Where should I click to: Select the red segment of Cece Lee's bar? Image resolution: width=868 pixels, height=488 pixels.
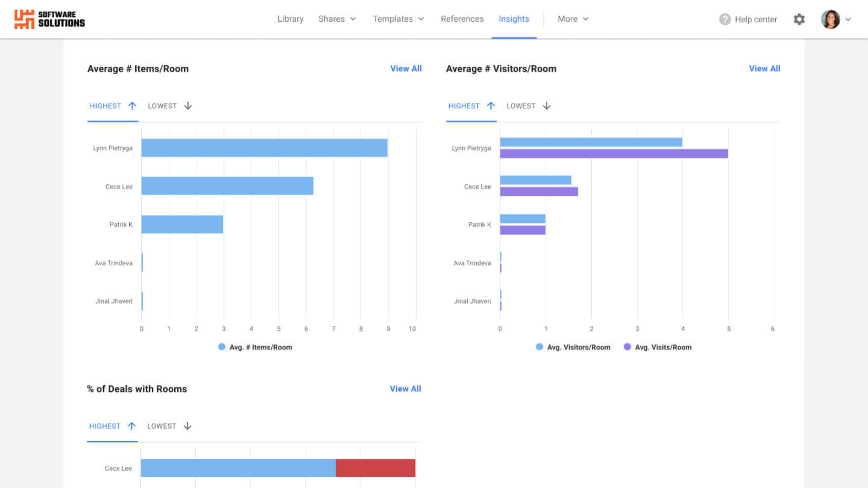pyautogui.click(x=375, y=467)
